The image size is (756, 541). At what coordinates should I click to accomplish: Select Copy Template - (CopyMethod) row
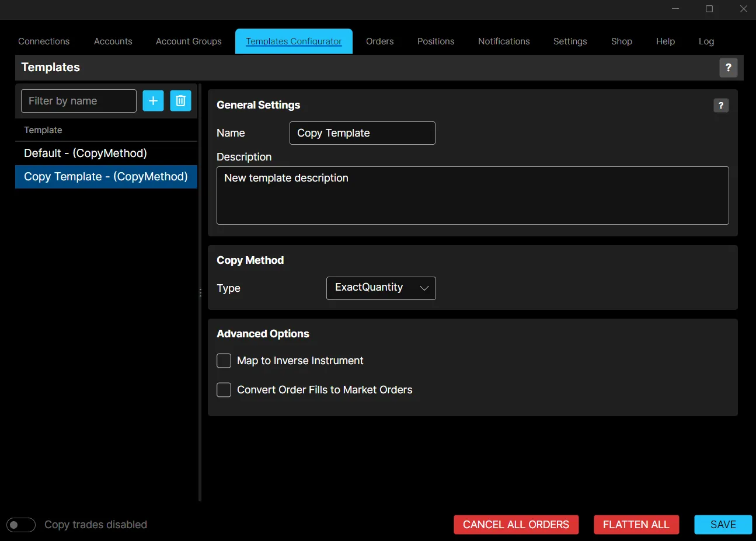pos(106,177)
